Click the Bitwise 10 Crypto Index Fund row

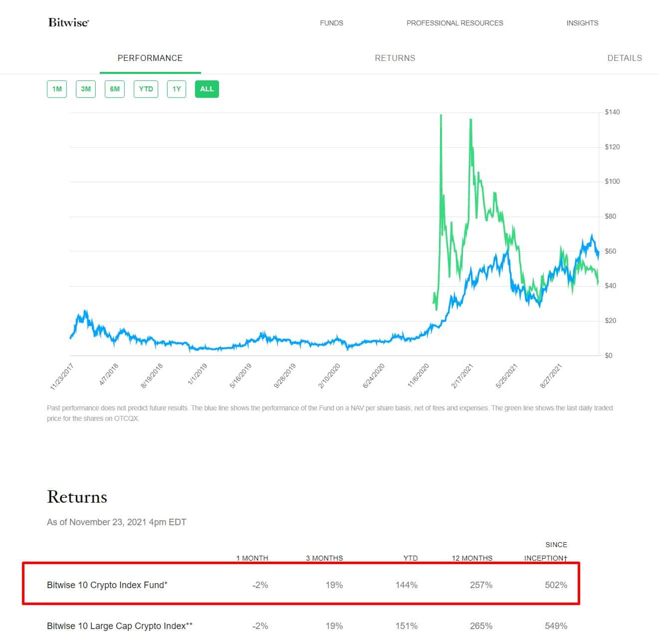[x=107, y=585]
